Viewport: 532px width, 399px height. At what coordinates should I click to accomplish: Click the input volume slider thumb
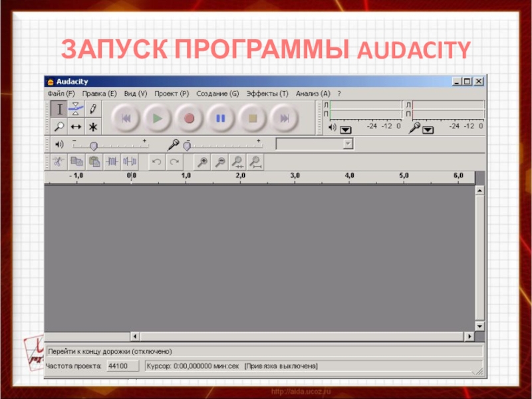(x=187, y=146)
